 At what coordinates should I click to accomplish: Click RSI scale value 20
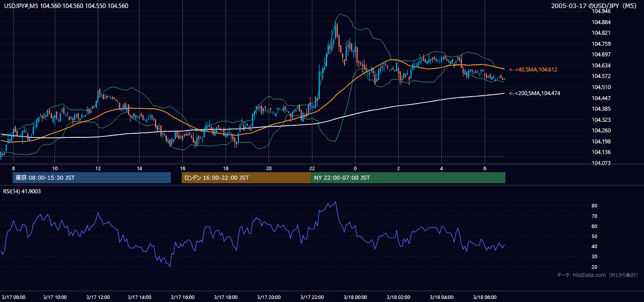pos(594,267)
